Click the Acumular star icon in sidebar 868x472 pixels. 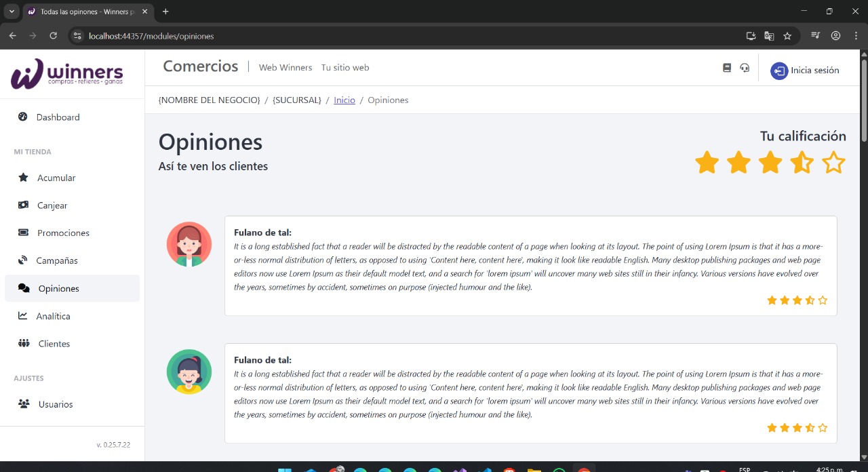(23, 178)
